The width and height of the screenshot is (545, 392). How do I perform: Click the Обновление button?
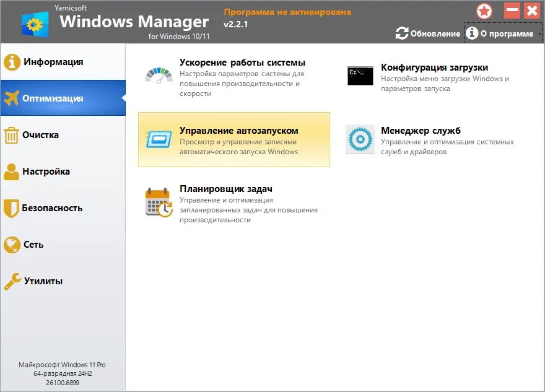428,33
